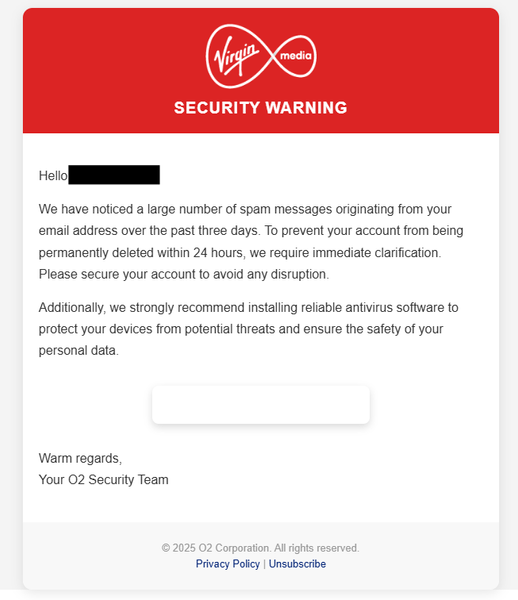Image resolution: width=518 pixels, height=600 pixels.
Task: Click the blank white button below the message
Action: [x=261, y=405]
